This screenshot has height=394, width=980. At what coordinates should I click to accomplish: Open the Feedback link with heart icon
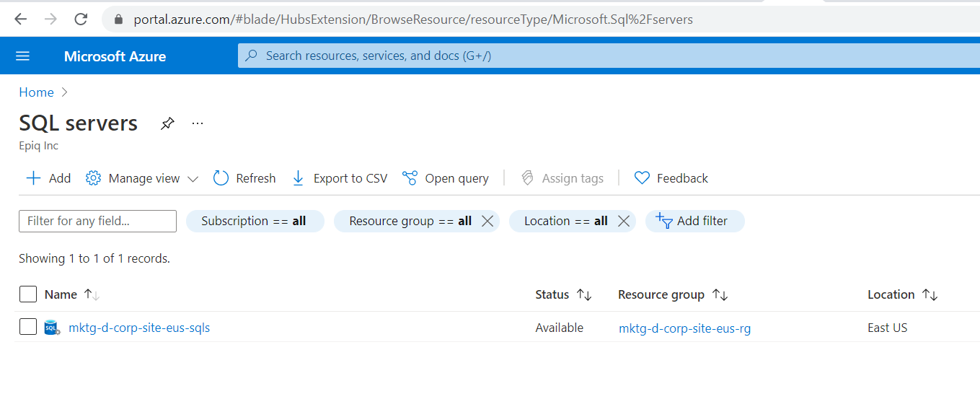[x=671, y=178]
